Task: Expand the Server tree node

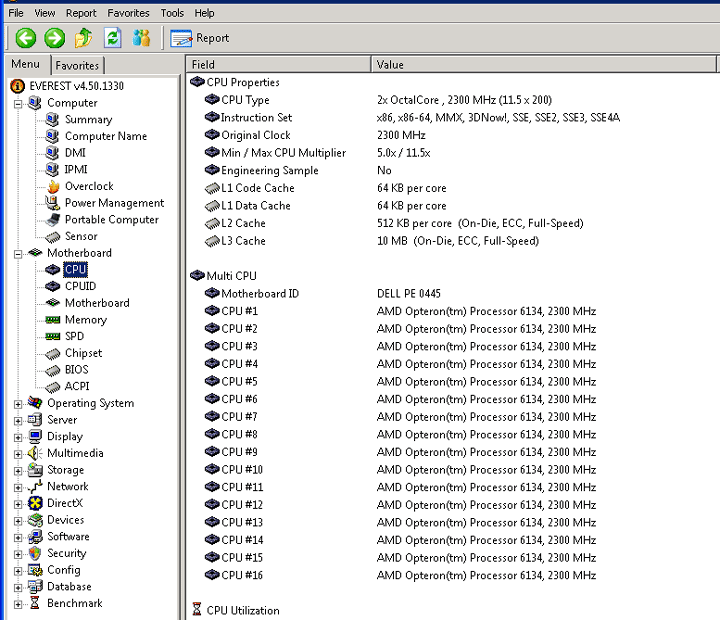Action: pyautogui.click(x=17, y=421)
